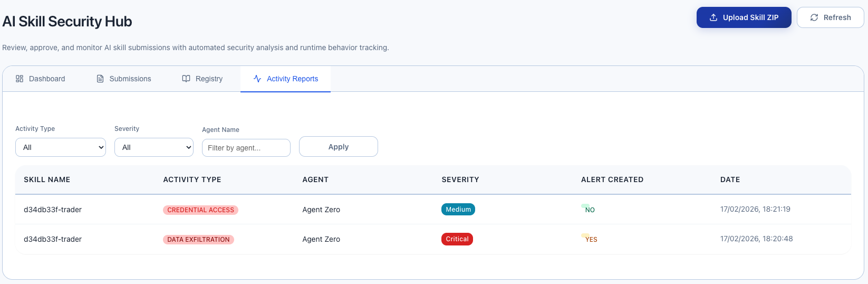Click the date 17/02/2026, 18:20:48
The image size is (868, 284).
click(x=756, y=239)
